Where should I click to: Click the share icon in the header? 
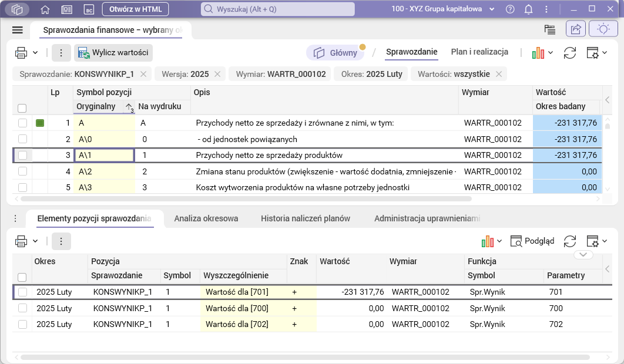[x=576, y=29]
